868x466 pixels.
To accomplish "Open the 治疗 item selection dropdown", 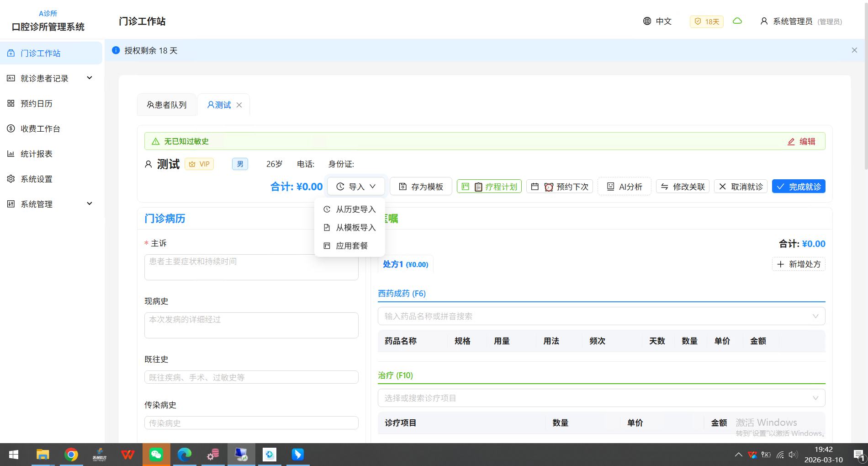I will pyautogui.click(x=601, y=398).
